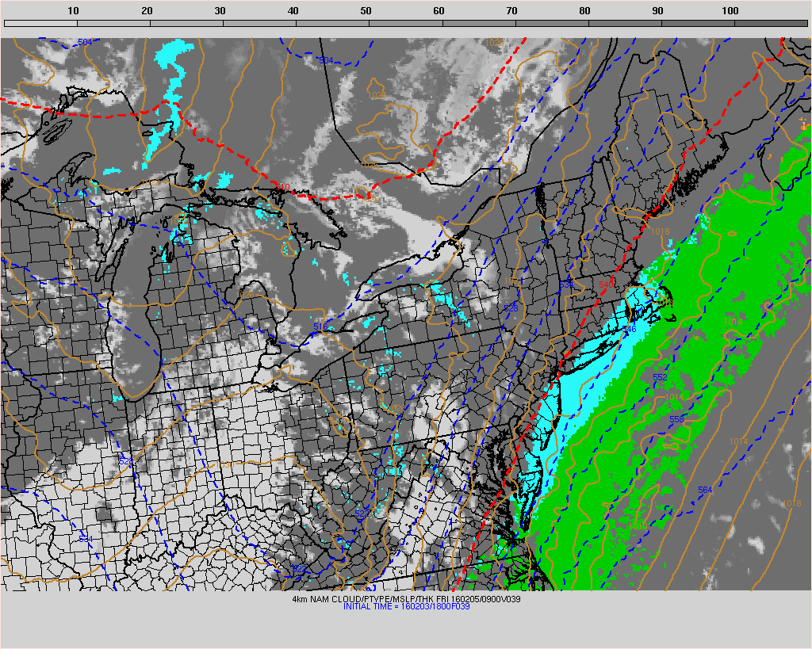Image resolution: width=812 pixels, height=649 pixels.
Task: Click the orange 1014 isobar label bottom right
Action: click(x=737, y=440)
